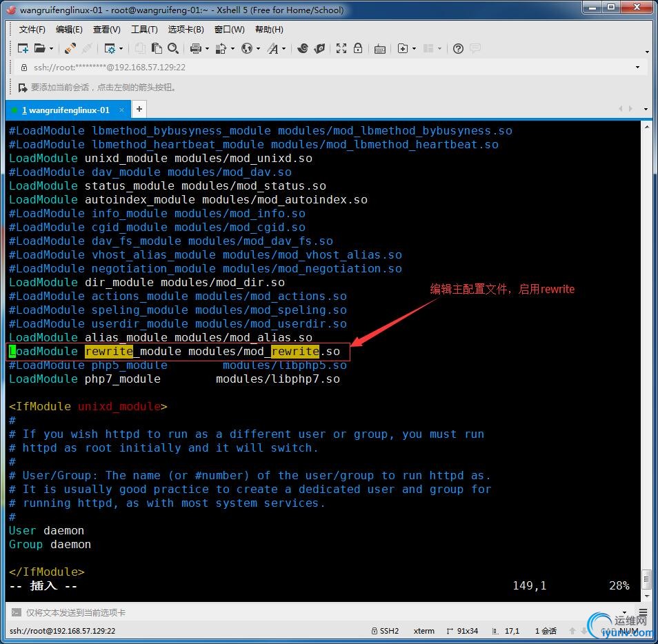Open the 工具(T) menu
The height and width of the screenshot is (644, 658).
click(x=143, y=30)
